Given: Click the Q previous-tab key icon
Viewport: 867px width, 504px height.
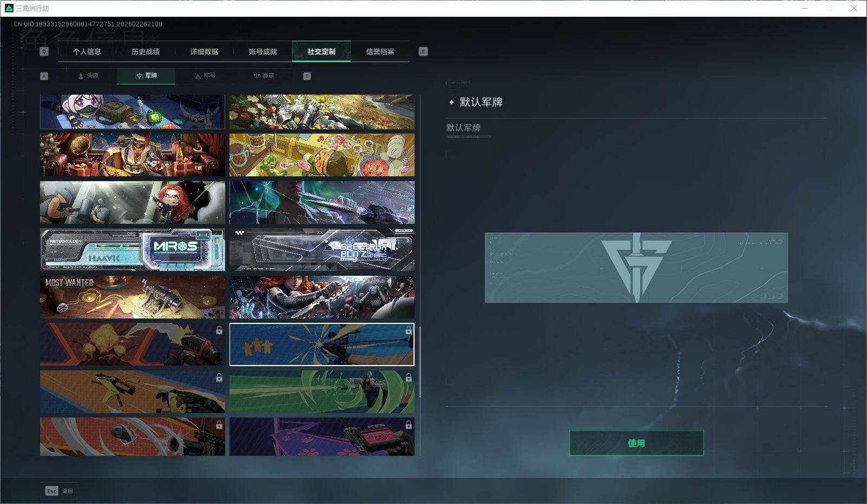Looking at the screenshot, I should [x=44, y=52].
